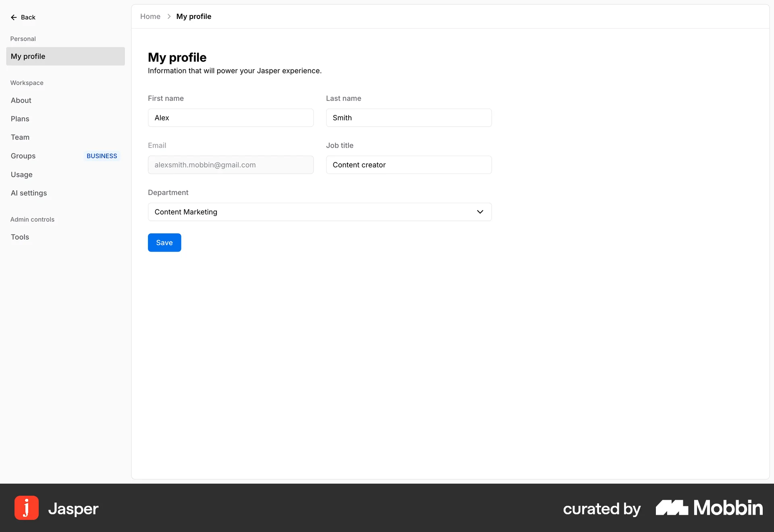Open the Content Marketing department selector
The image size is (774, 532).
point(314,212)
